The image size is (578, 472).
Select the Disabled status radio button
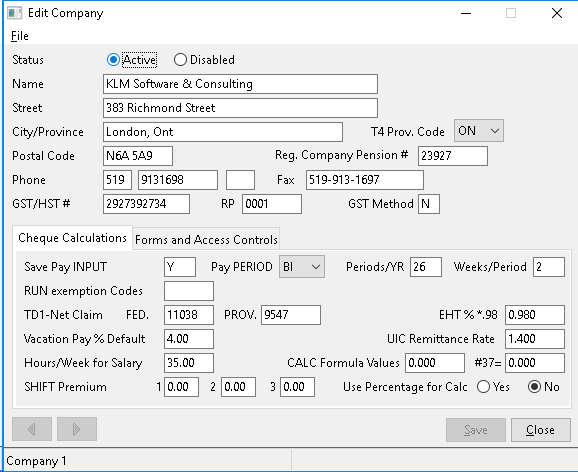click(x=180, y=59)
